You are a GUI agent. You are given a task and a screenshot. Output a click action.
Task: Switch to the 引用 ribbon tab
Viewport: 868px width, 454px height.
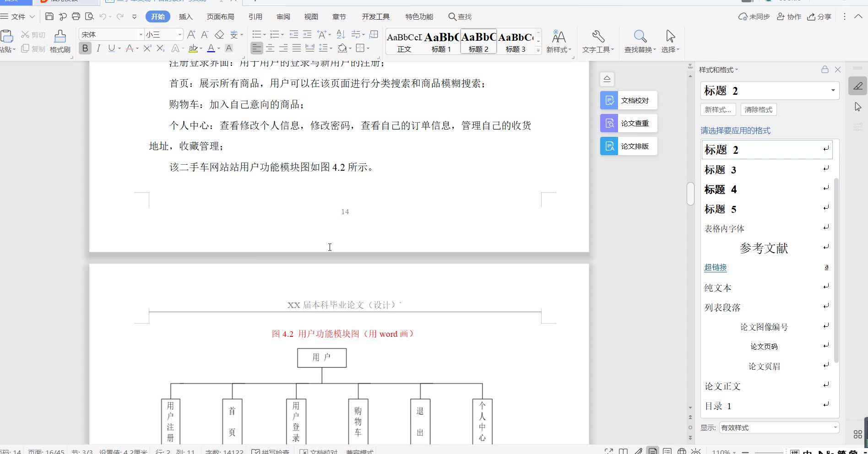click(255, 16)
